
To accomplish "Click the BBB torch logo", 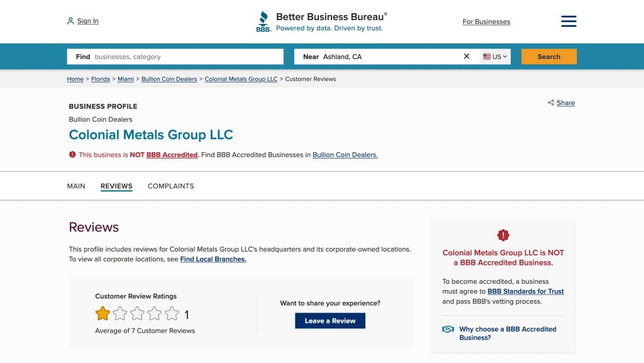I will click(264, 21).
